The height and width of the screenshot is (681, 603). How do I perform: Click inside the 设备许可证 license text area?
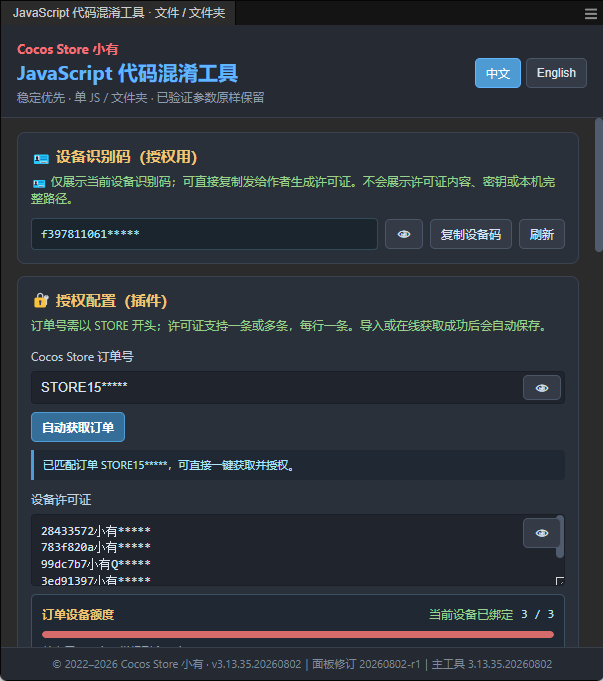[298, 550]
